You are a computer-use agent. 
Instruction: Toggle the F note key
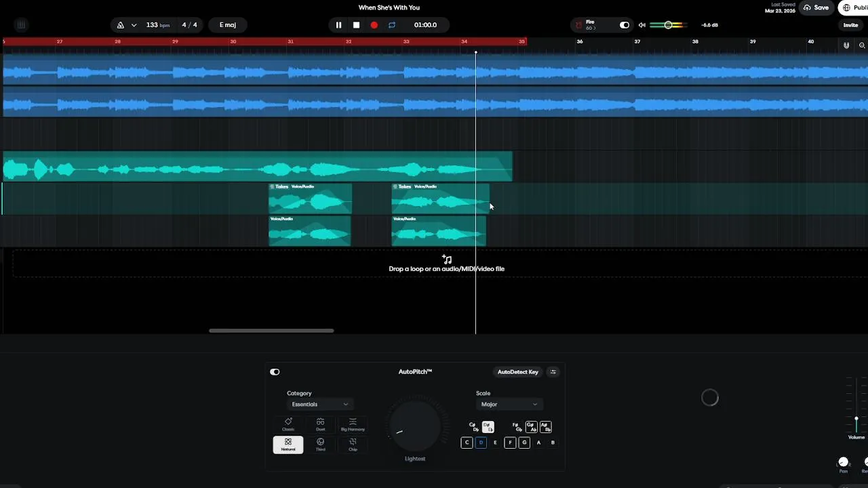pyautogui.click(x=510, y=443)
